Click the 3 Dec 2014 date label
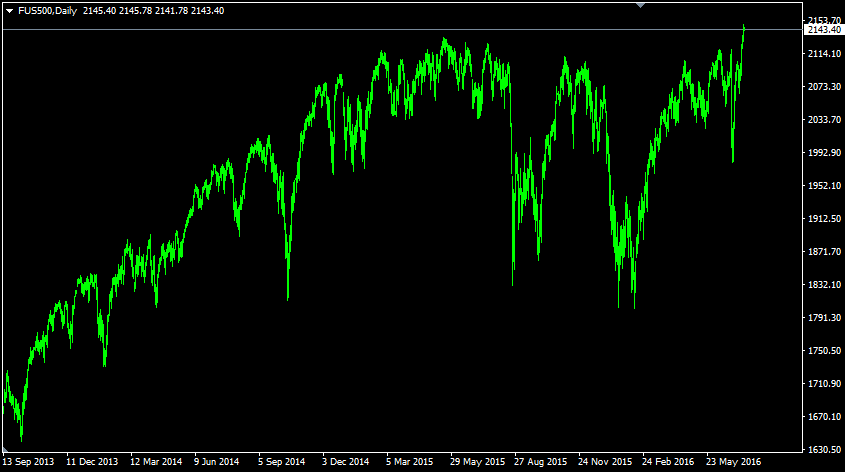 tap(346, 462)
